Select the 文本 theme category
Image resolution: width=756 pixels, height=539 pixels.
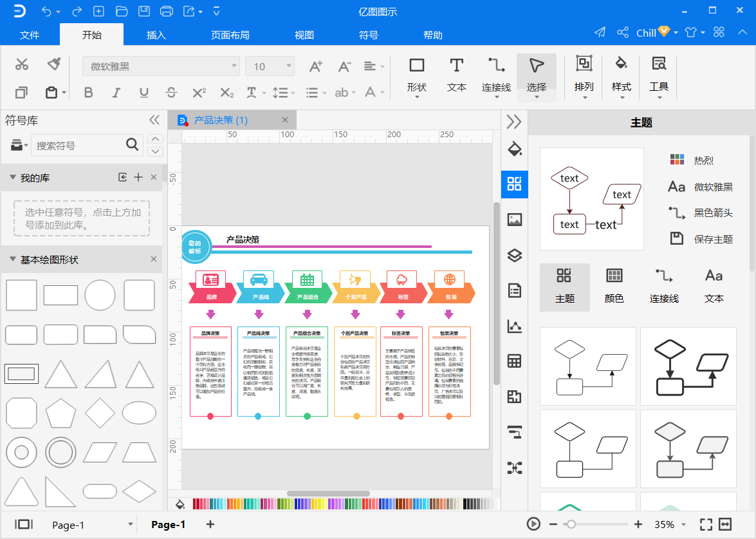click(x=714, y=287)
